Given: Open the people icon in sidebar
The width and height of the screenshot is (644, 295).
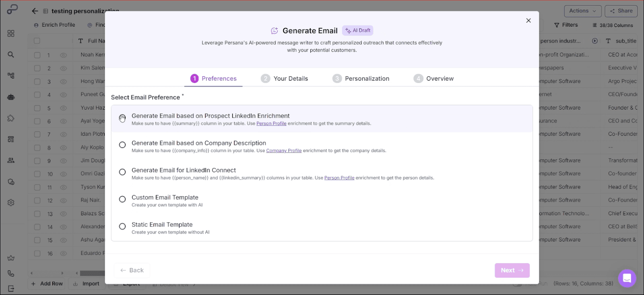Looking at the screenshot, I should coord(11,160).
